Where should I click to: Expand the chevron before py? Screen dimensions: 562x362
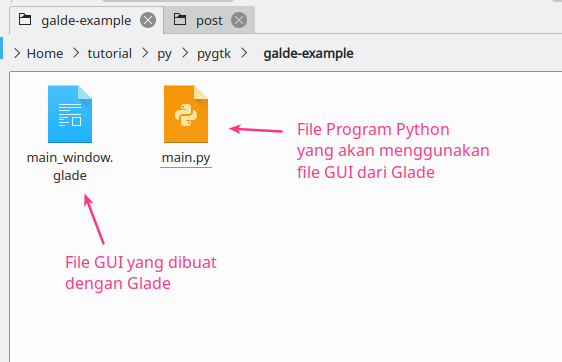click(145, 53)
